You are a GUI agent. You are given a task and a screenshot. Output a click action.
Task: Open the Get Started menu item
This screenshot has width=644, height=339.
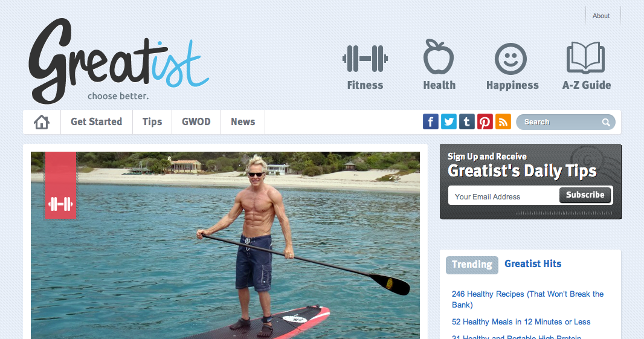click(97, 122)
